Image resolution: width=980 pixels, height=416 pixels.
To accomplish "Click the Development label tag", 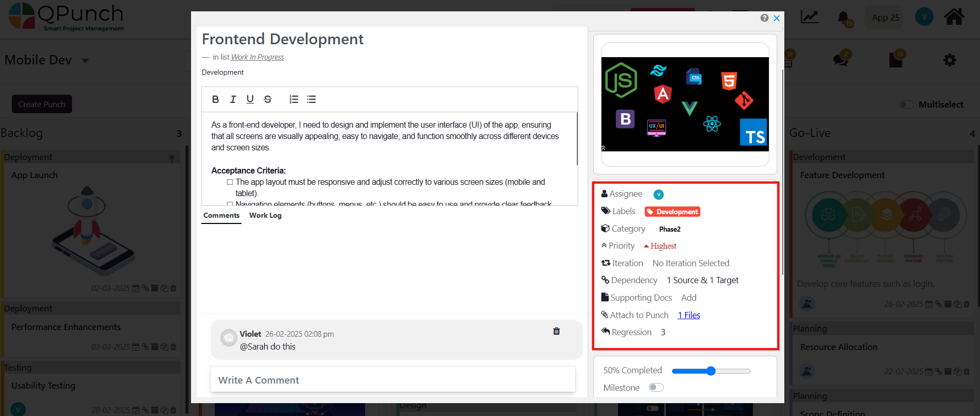I will pos(673,212).
